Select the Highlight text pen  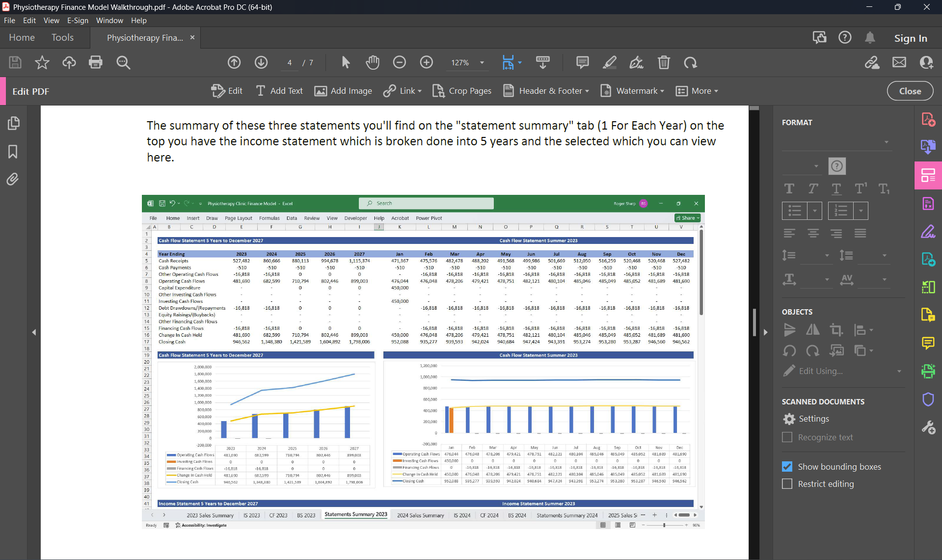(610, 62)
